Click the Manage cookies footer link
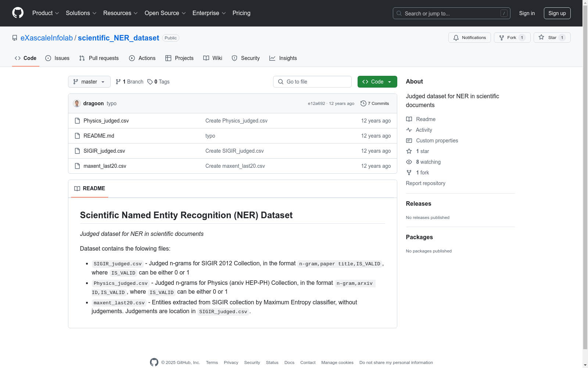Screen dimensions: 588x368 click(x=337, y=362)
